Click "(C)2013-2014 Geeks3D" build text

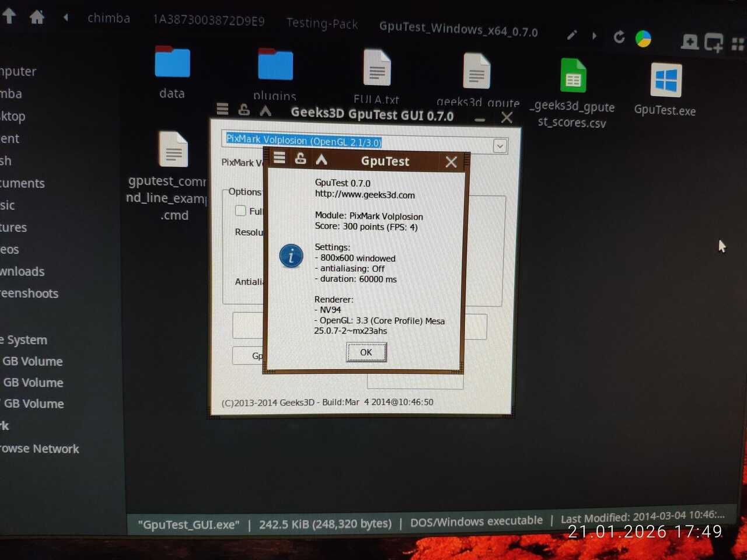[x=327, y=402]
